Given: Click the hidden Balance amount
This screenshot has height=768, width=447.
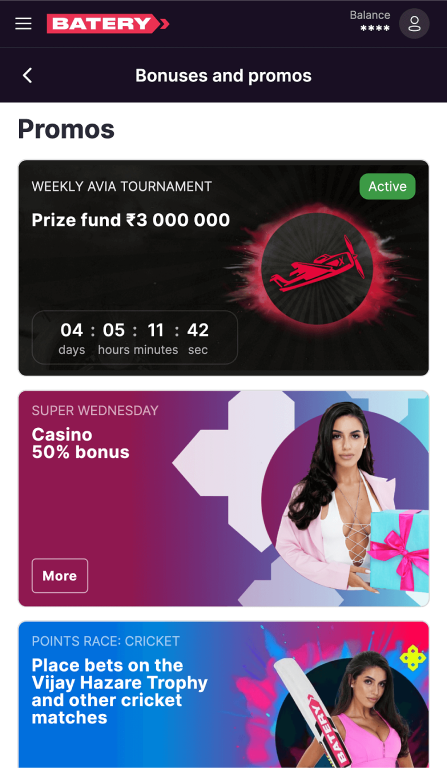Looking at the screenshot, I should (x=375, y=29).
